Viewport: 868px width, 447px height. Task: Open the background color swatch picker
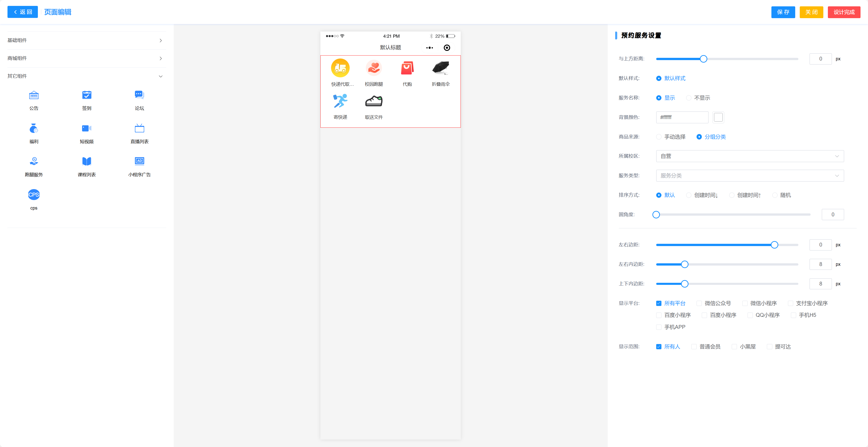point(718,117)
